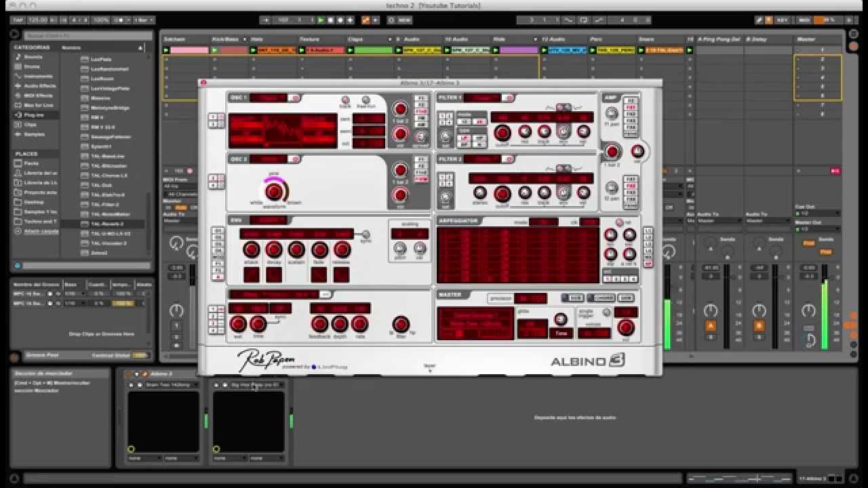Viewport: 868px width, 488px height.
Task: Turn the OSC 2 noise waveform knob
Action: [273, 191]
